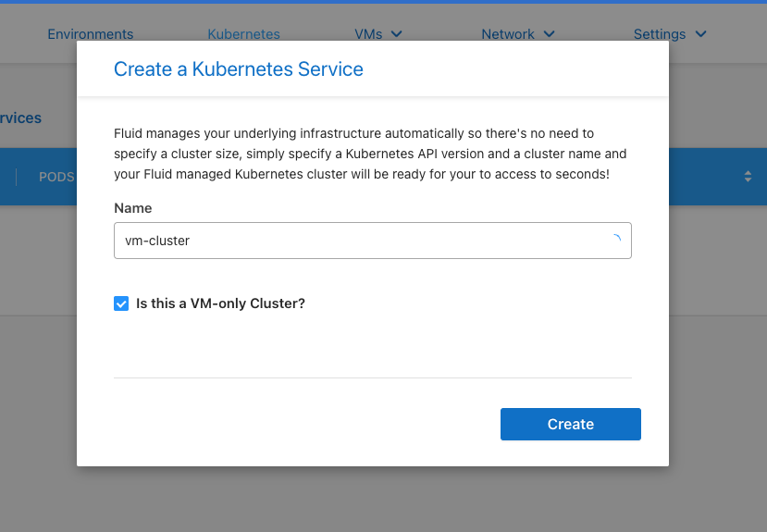Click the sort arrows icon in table header
The image size is (767, 532).
748,177
